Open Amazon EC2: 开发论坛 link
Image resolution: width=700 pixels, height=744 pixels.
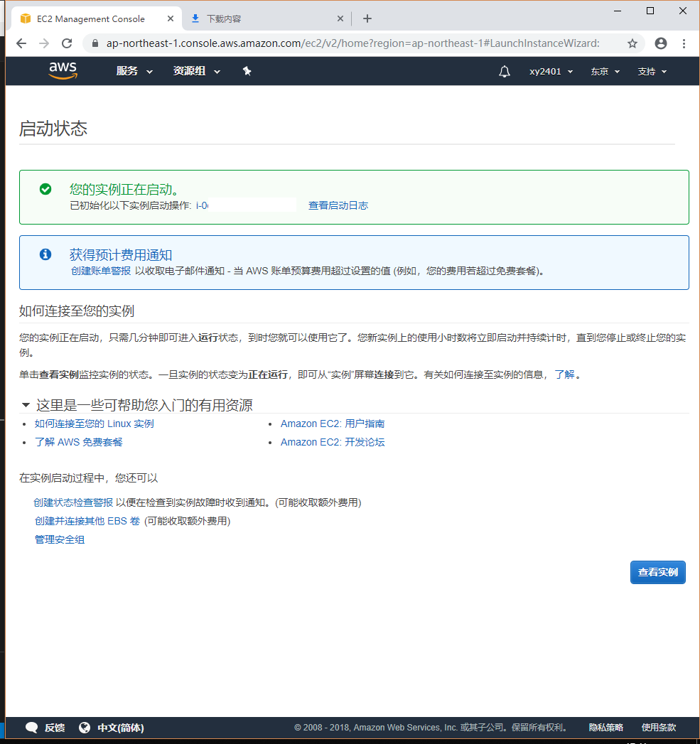333,442
